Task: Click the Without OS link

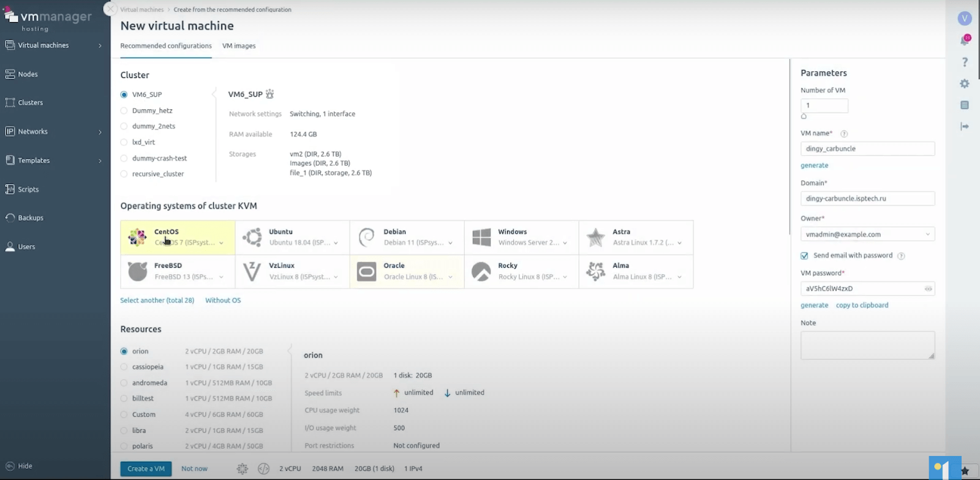Action: pos(223,300)
